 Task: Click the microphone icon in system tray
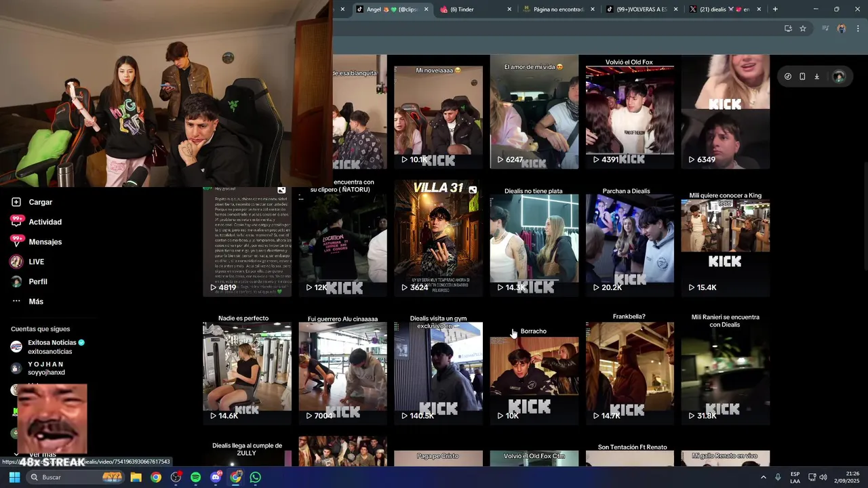tap(778, 477)
